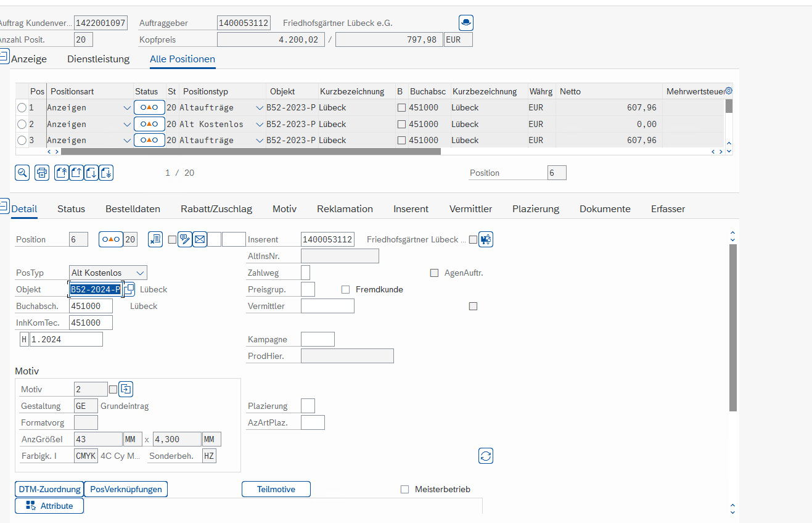Check the Fremdkunde checkbox
Image resolution: width=812 pixels, height=523 pixels.
point(345,289)
